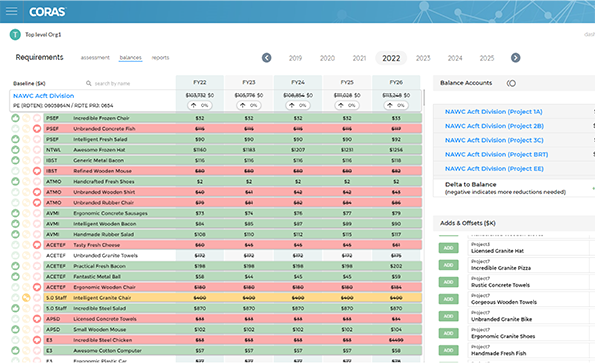Add Licensed Granite Hat offset
595x363 pixels.
pos(449,248)
